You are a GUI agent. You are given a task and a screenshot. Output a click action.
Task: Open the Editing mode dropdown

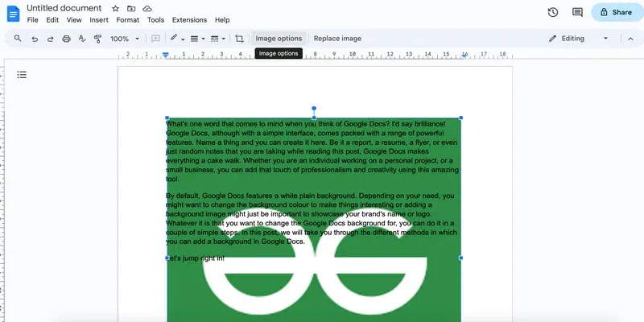[x=578, y=38]
